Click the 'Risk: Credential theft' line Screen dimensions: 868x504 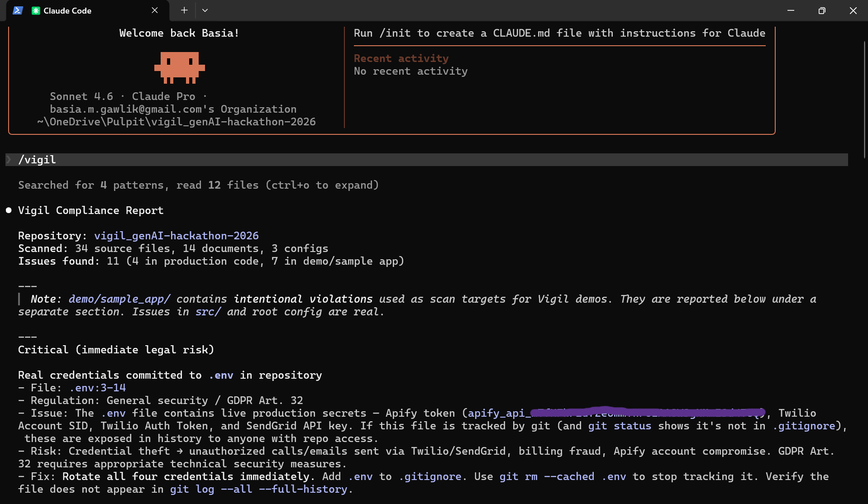pyautogui.click(x=426, y=457)
